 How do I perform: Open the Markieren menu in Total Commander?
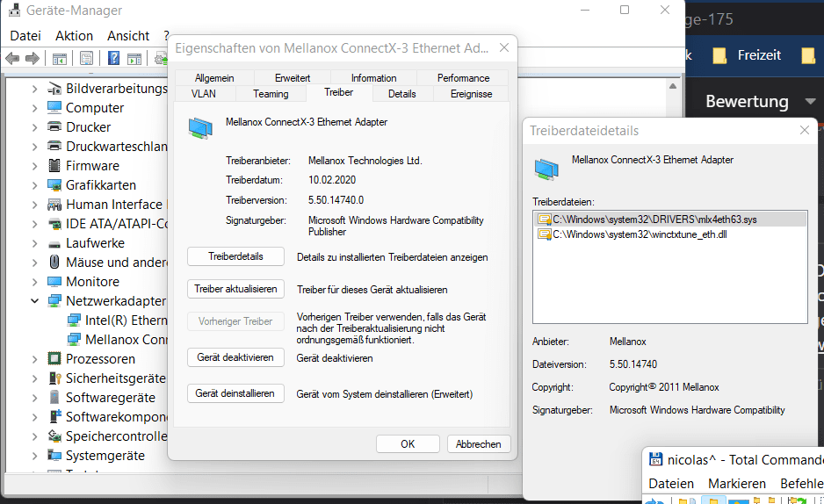737,484
